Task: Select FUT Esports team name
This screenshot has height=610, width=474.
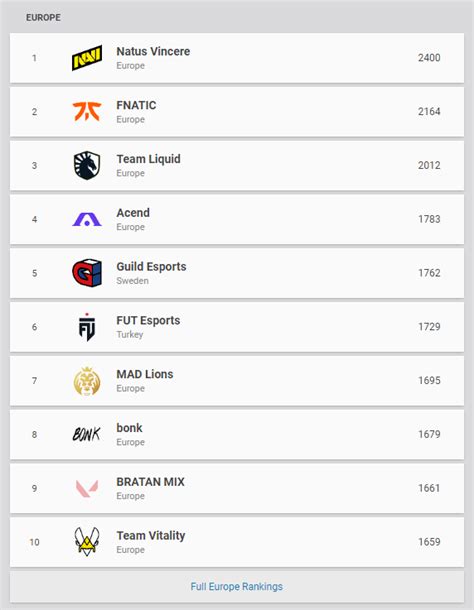Action: tap(148, 321)
